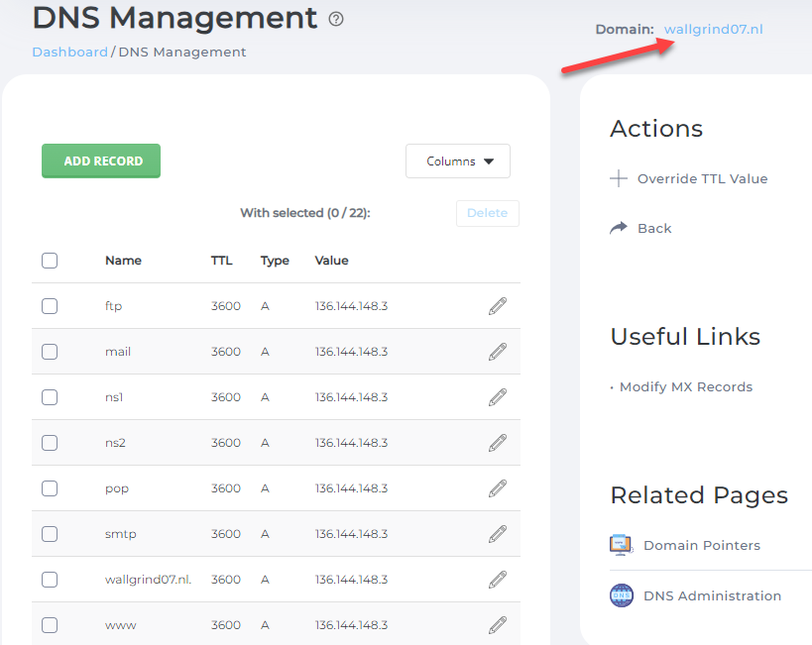The image size is (812, 645).
Task: Open the Columns dropdown
Action: tap(458, 161)
